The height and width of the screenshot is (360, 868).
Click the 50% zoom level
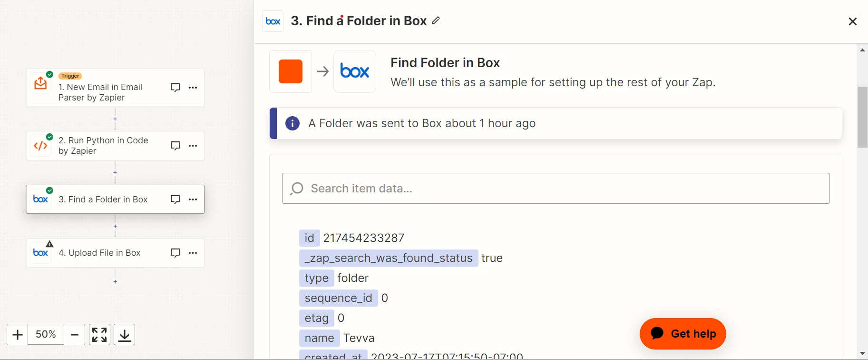click(x=46, y=335)
